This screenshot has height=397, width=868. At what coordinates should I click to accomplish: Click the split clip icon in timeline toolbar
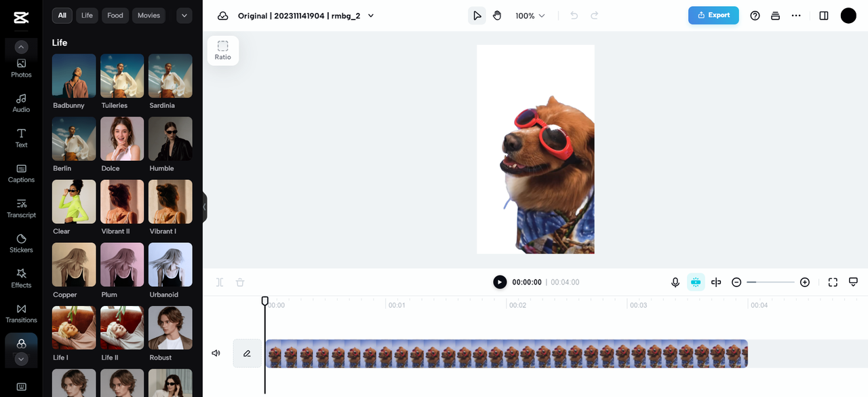pos(220,282)
